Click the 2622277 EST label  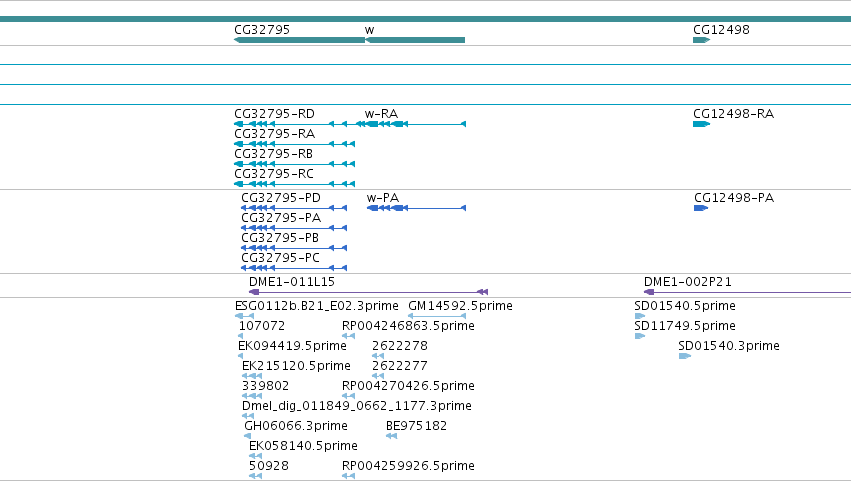(400, 366)
